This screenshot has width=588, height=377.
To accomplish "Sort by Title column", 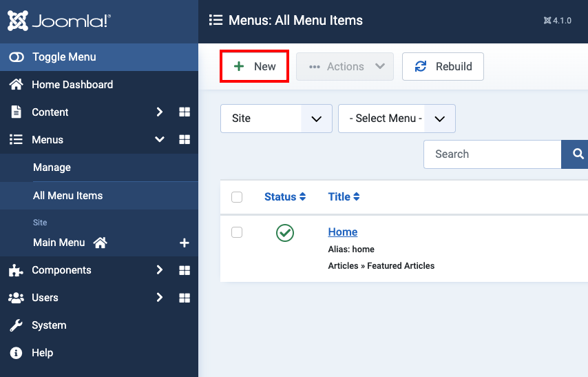I will tap(344, 196).
